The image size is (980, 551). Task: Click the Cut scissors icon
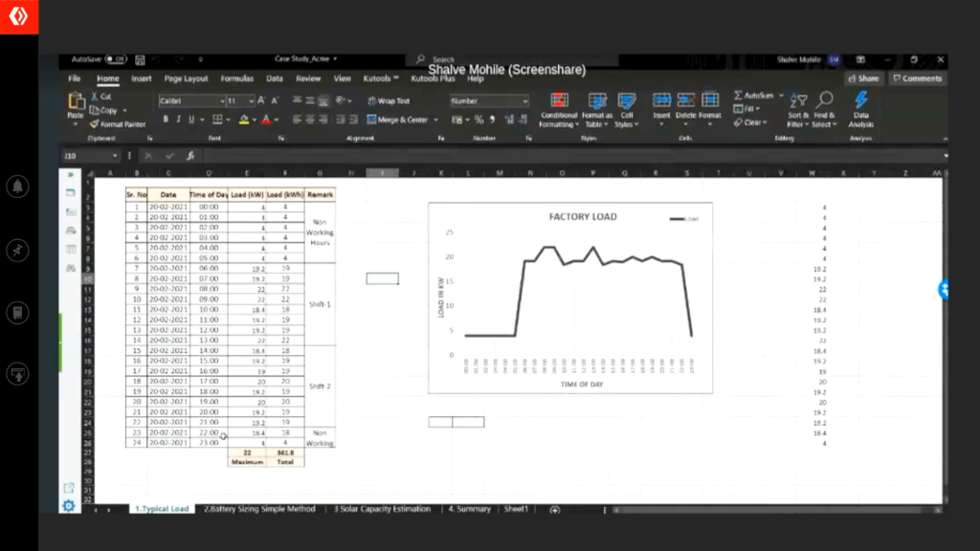click(x=95, y=97)
